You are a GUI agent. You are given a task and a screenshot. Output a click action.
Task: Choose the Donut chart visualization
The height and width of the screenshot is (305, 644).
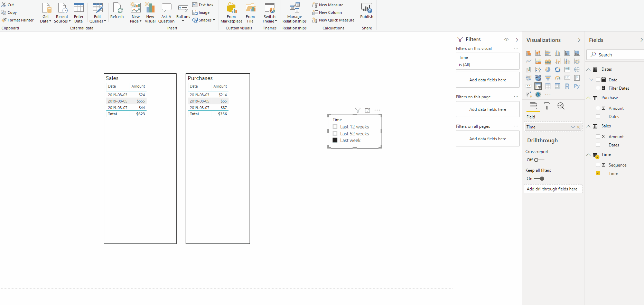[x=558, y=70]
